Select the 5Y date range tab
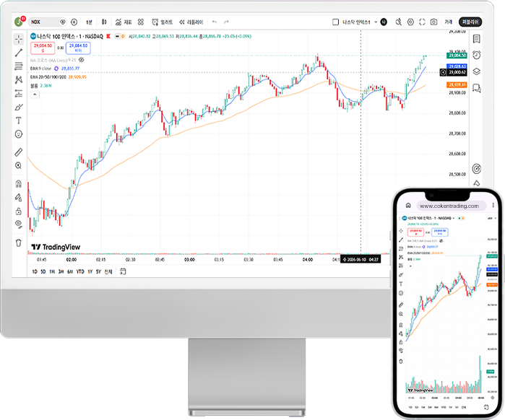Image resolution: width=505 pixels, height=420 pixels. [x=98, y=272]
